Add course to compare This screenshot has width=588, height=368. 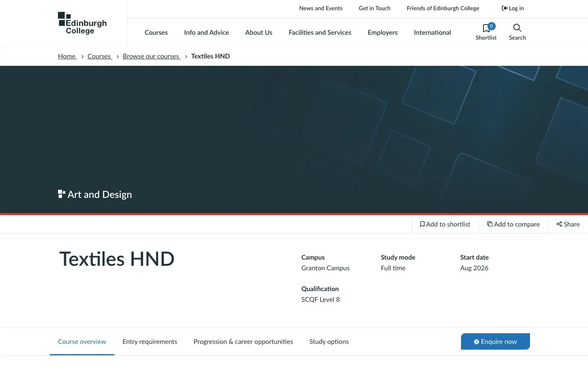point(513,224)
